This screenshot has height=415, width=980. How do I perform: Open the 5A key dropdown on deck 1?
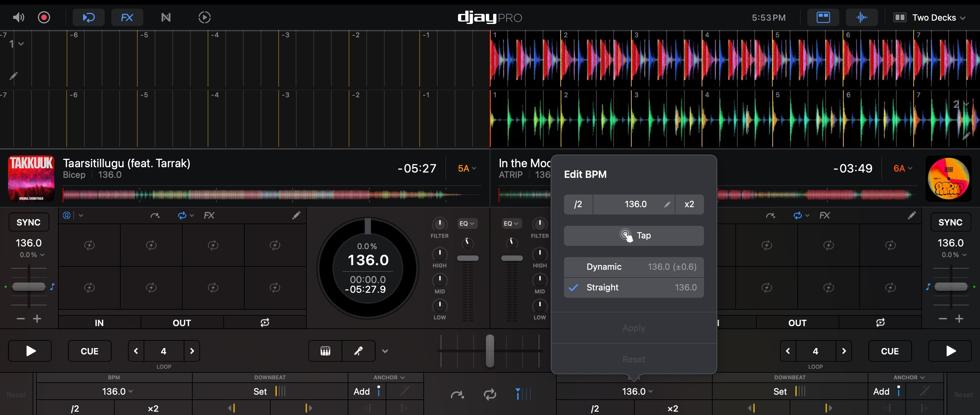(x=467, y=168)
